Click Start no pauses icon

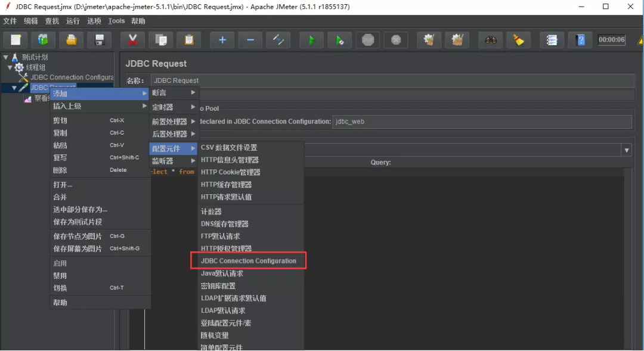[340, 40]
